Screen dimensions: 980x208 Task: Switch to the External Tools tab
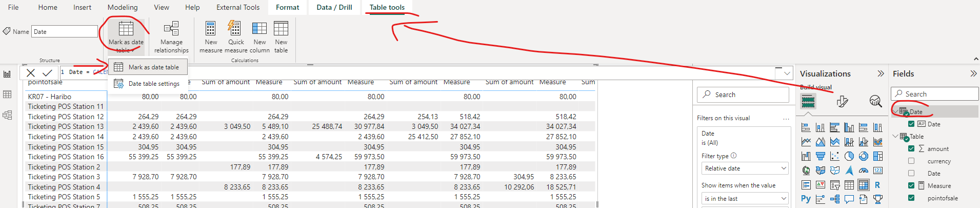pos(238,7)
